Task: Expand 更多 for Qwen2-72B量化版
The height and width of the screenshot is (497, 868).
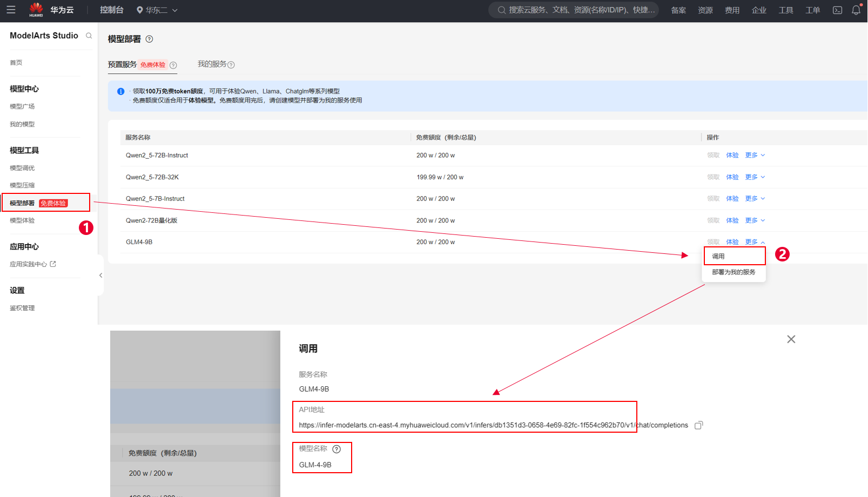Action: tap(755, 220)
